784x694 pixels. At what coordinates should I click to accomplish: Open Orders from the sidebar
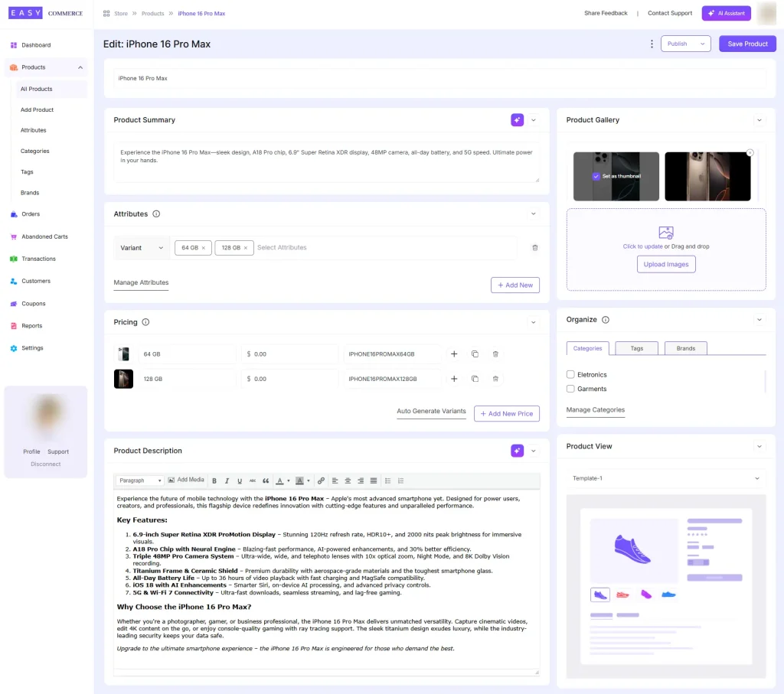(31, 213)
